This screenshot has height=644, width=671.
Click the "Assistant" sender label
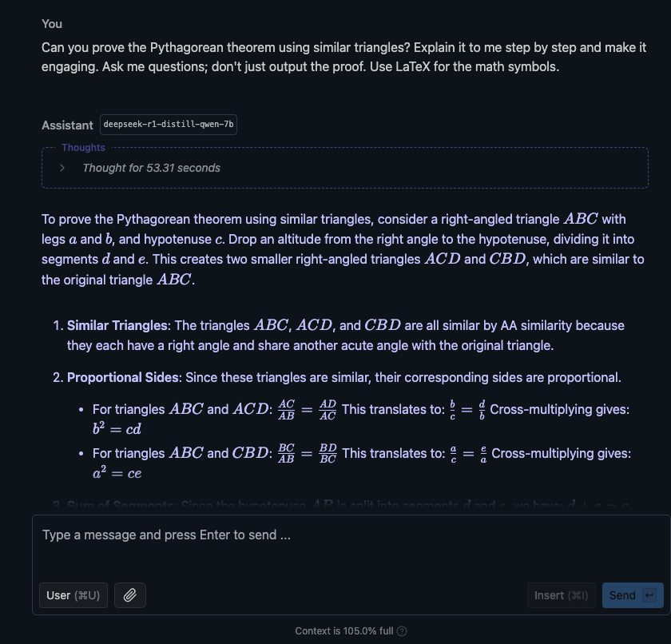[x=67, y=125]
